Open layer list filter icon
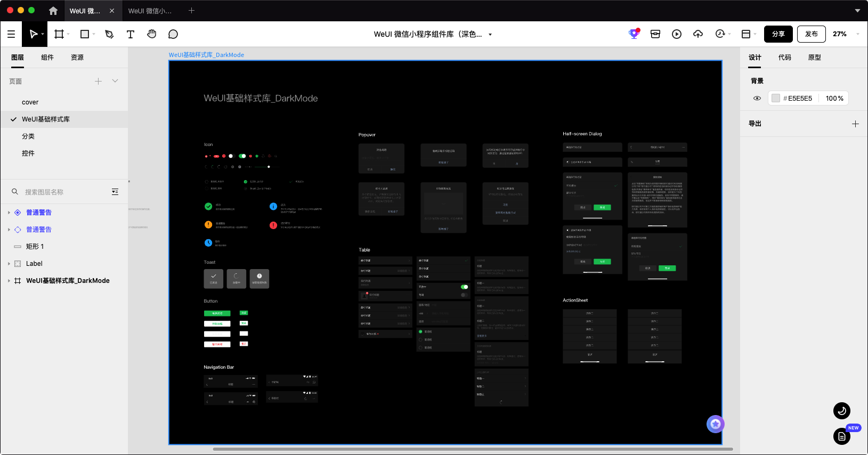 [x=115, y=192]
